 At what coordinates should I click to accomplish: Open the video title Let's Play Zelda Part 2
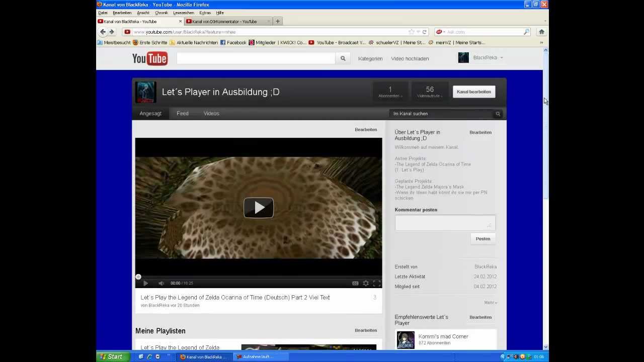(235, 298)
